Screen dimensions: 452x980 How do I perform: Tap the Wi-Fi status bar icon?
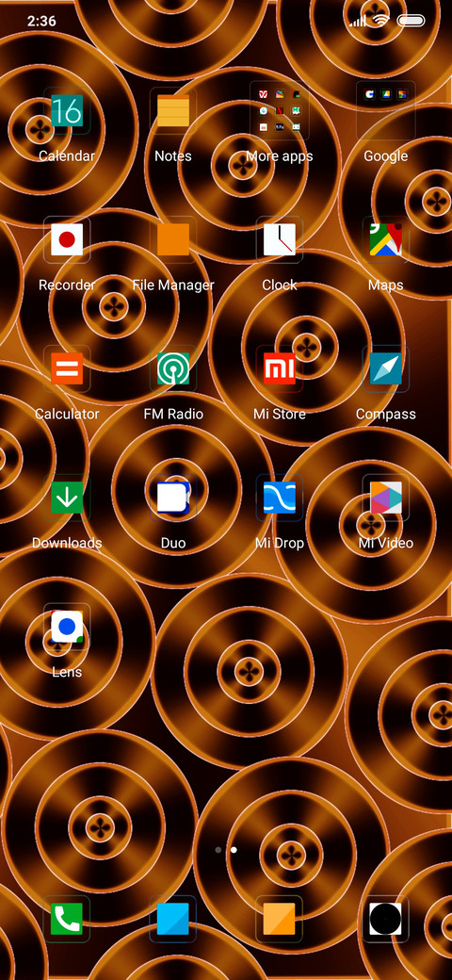tap(380, 21)
